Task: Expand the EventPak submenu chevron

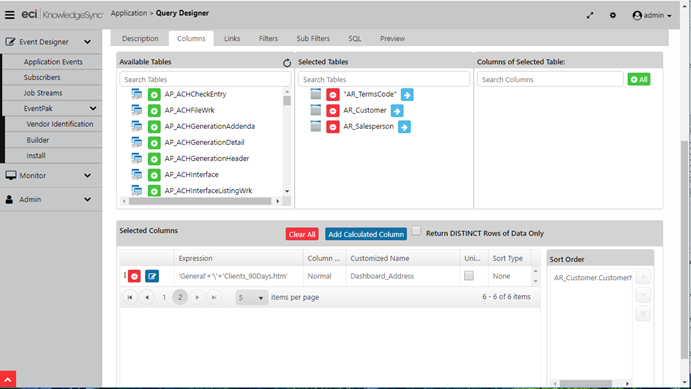Action: (93, 108)
